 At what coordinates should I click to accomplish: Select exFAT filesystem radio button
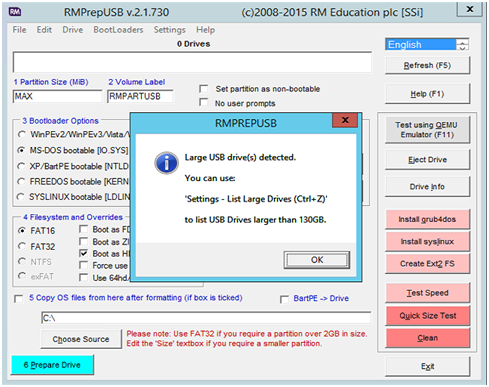tap(22, 276)
